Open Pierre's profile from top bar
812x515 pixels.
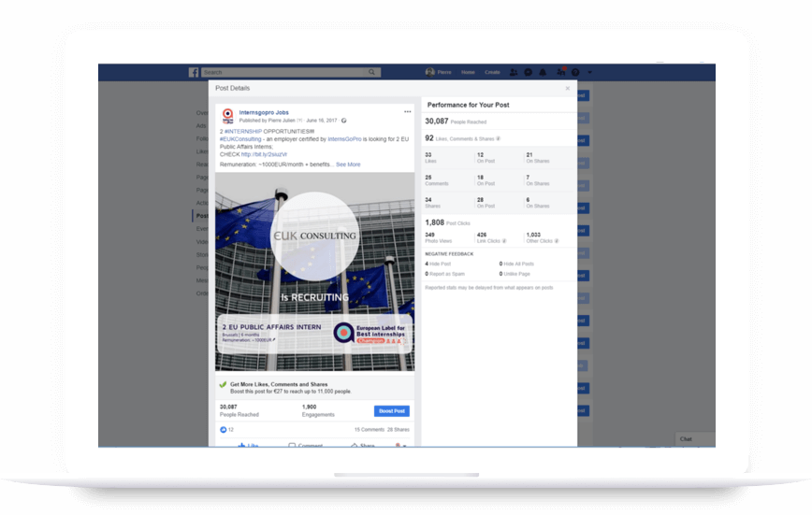coord(439,73)
